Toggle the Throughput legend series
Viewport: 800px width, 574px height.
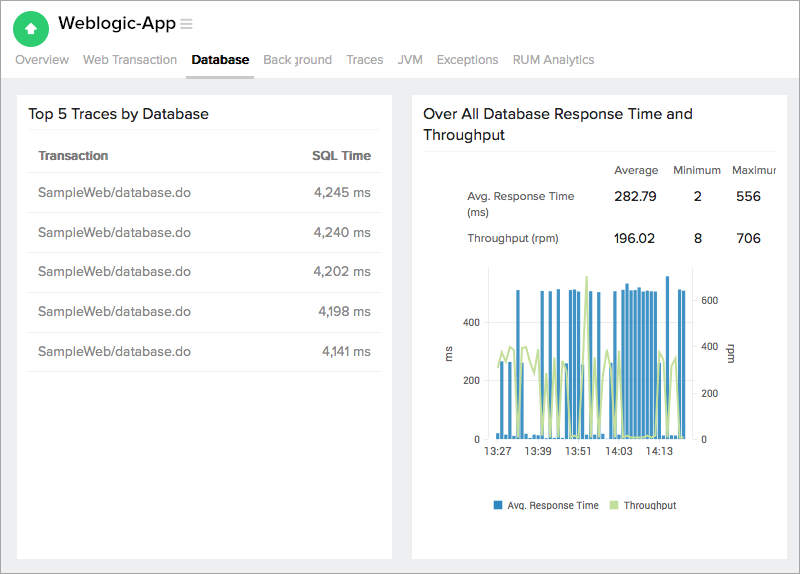tap(649, 506)
